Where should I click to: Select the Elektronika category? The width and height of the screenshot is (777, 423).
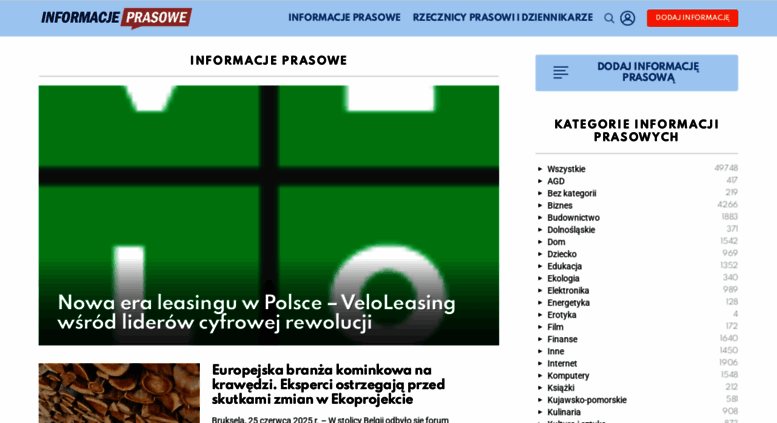(568, 290)
